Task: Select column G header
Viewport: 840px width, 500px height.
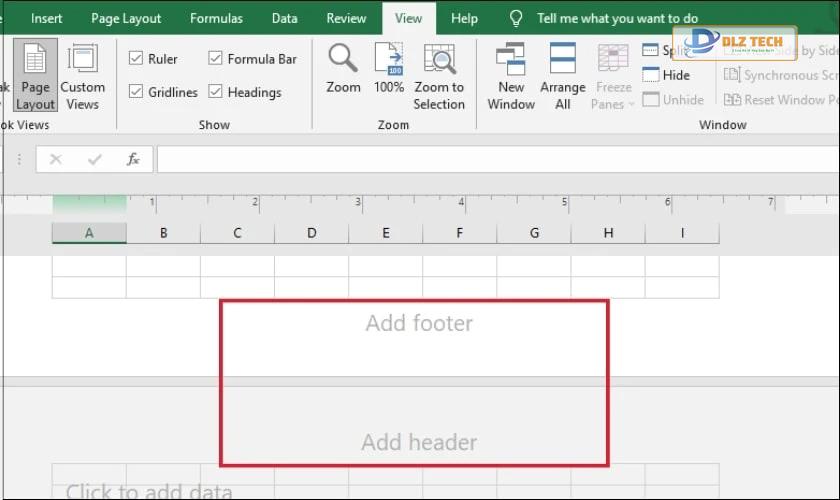Action: (534, 233)
